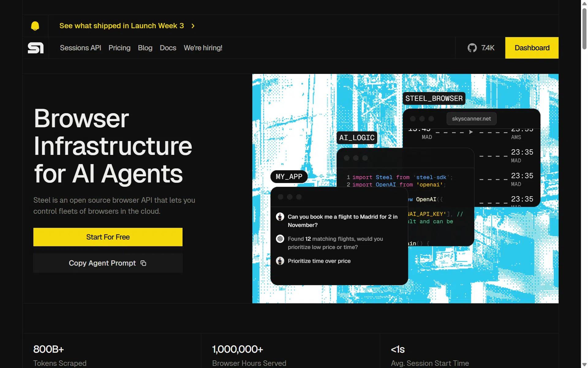
Task: Click the Copy Agent Prompt button
Action: pos(108,263)
